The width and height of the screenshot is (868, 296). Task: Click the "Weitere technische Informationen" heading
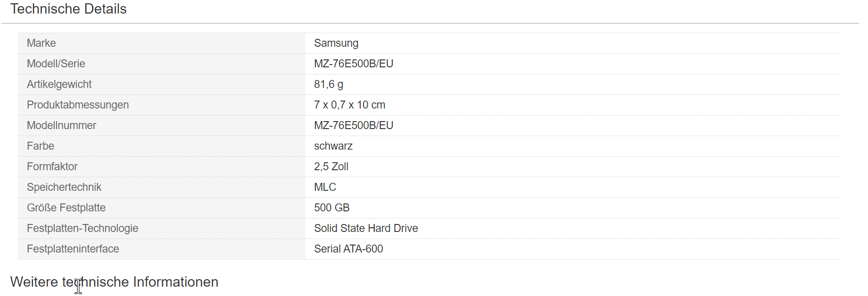(x=114, y=282)
